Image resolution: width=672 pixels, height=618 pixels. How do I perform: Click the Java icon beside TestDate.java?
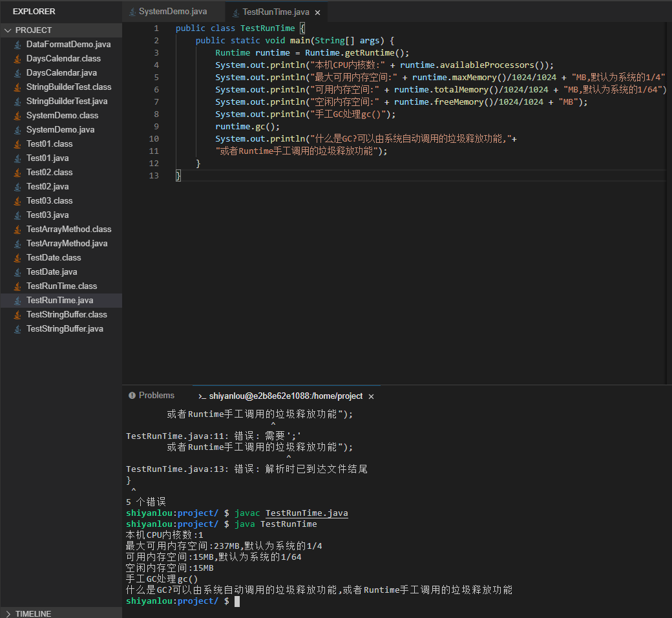pos(17,272)
